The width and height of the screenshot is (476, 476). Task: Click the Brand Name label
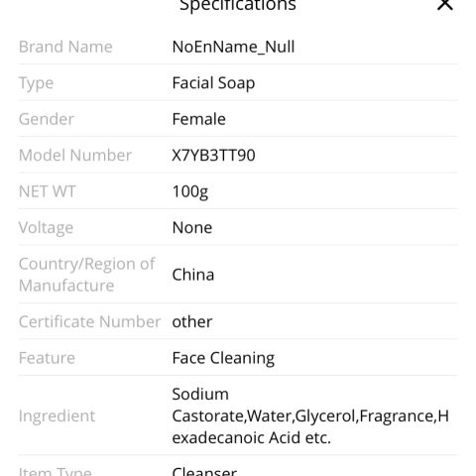65,47
